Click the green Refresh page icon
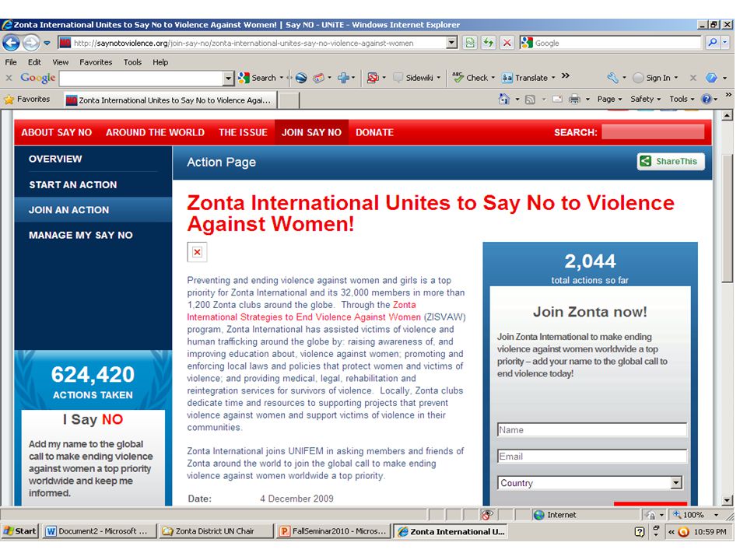This screenshot has width=747, height=560. click(489, 44)
